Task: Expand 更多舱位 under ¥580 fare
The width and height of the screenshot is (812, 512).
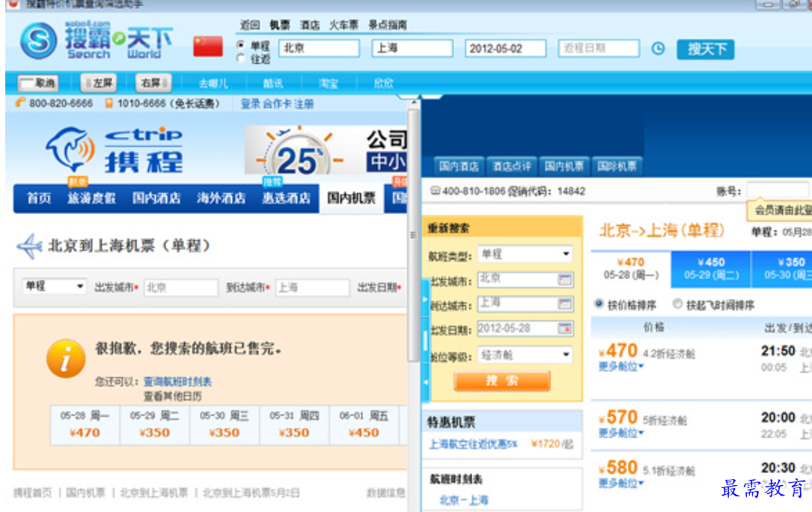Action: click(621, 483)
